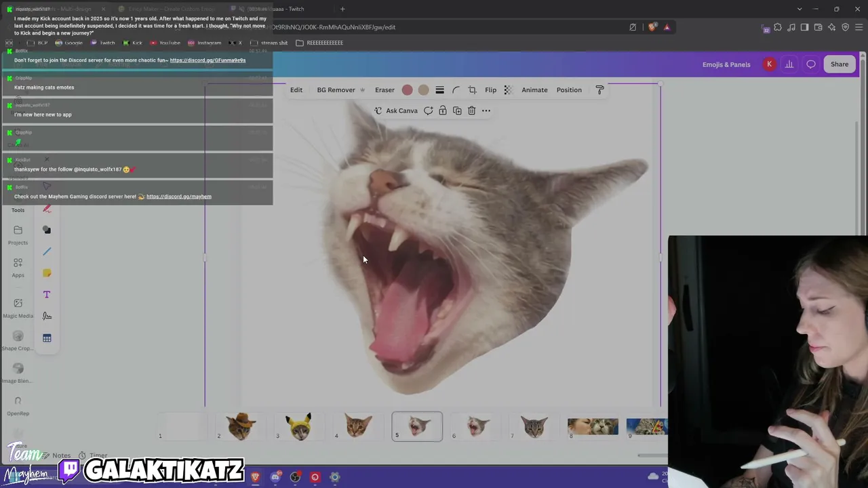868x488 pixels.
Task: Open the stream shit bookmarks folder
Action: point(269,43)
